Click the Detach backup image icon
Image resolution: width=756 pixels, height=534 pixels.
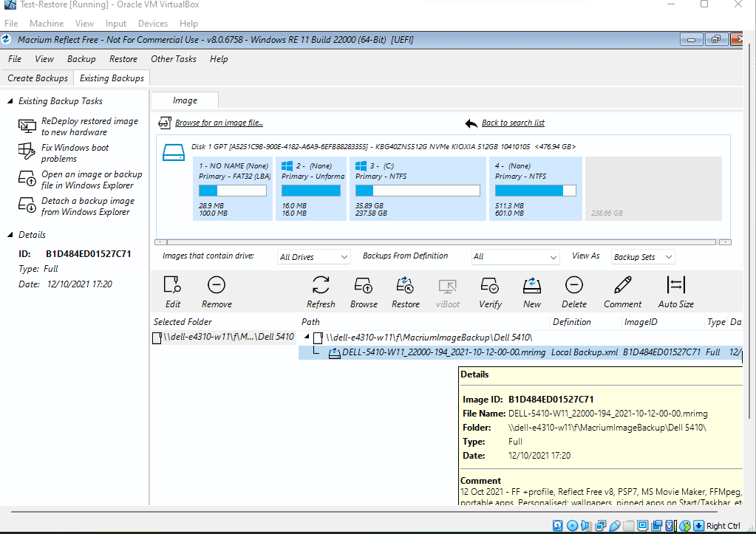27,205
